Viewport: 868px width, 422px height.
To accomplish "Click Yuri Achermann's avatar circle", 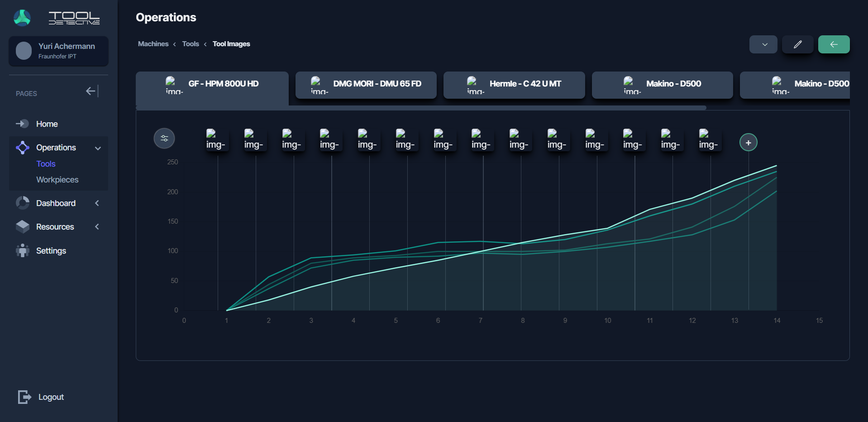I will coord(24,51).
